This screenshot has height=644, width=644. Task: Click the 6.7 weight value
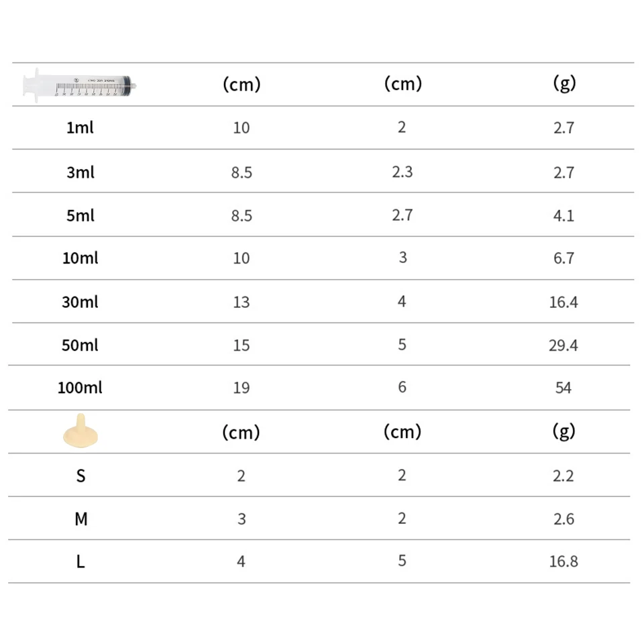point(563,258)
